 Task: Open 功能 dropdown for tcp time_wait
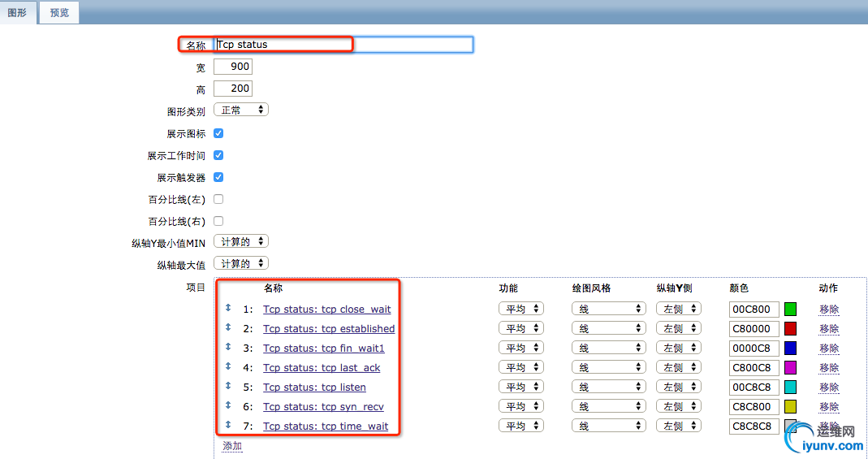pyautogui.click(x=521, y=426)
